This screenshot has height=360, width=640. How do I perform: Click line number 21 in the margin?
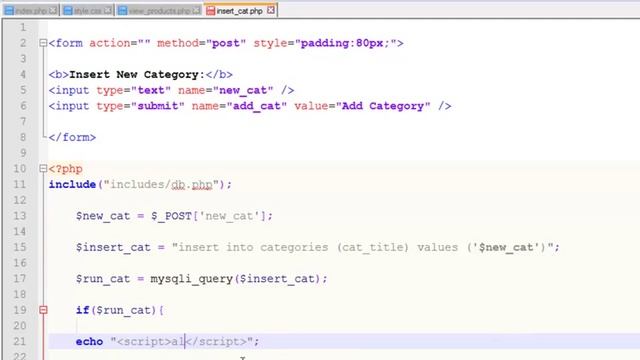(x=20, y=341)
